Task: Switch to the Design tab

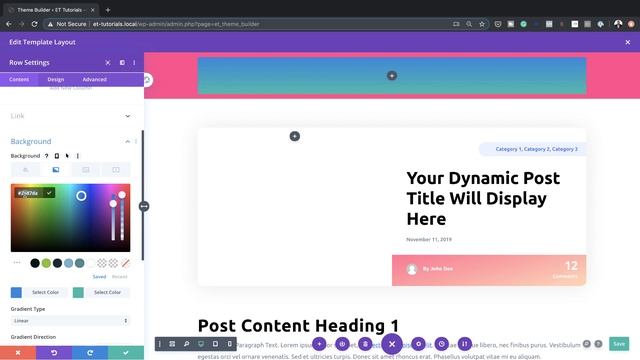Action: click(x=56, y=79)
